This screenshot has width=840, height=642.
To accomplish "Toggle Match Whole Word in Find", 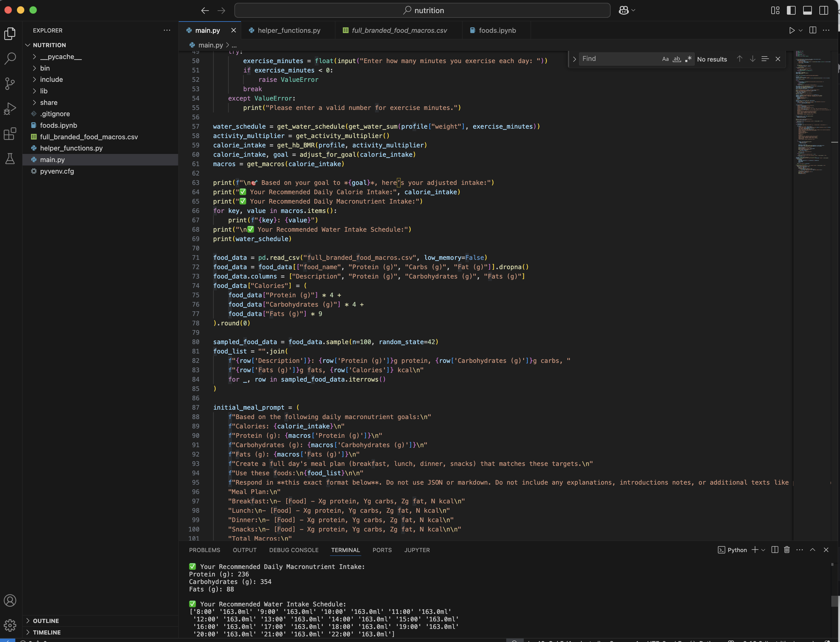I will pos(677,59).
